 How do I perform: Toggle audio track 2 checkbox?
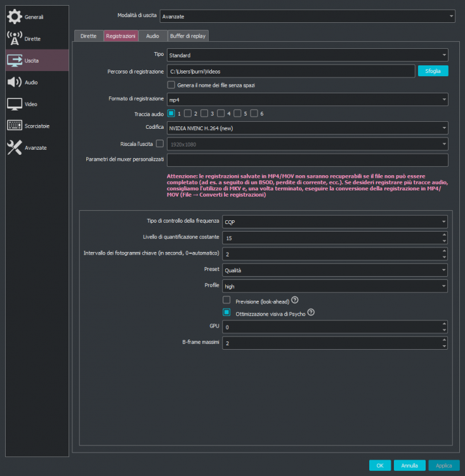pos(188,114)
